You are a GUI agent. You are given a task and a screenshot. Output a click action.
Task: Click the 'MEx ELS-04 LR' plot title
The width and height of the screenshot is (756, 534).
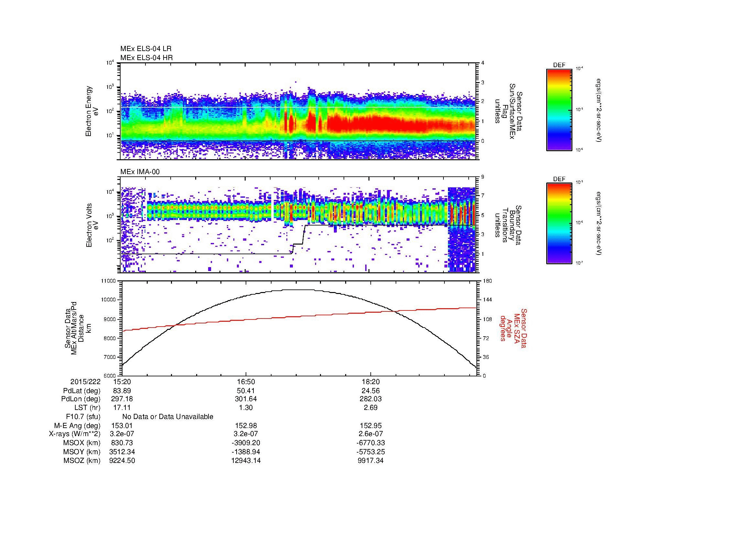click(x=146, y=49)
